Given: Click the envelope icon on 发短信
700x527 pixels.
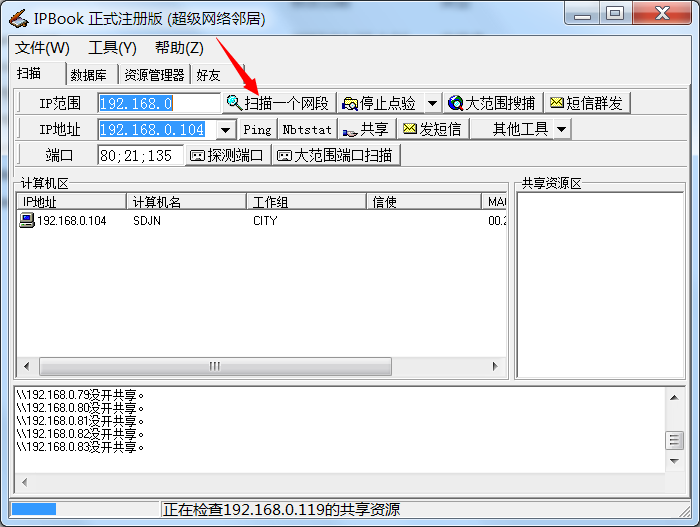Looking at the screenshot, I should pos(410,129).
